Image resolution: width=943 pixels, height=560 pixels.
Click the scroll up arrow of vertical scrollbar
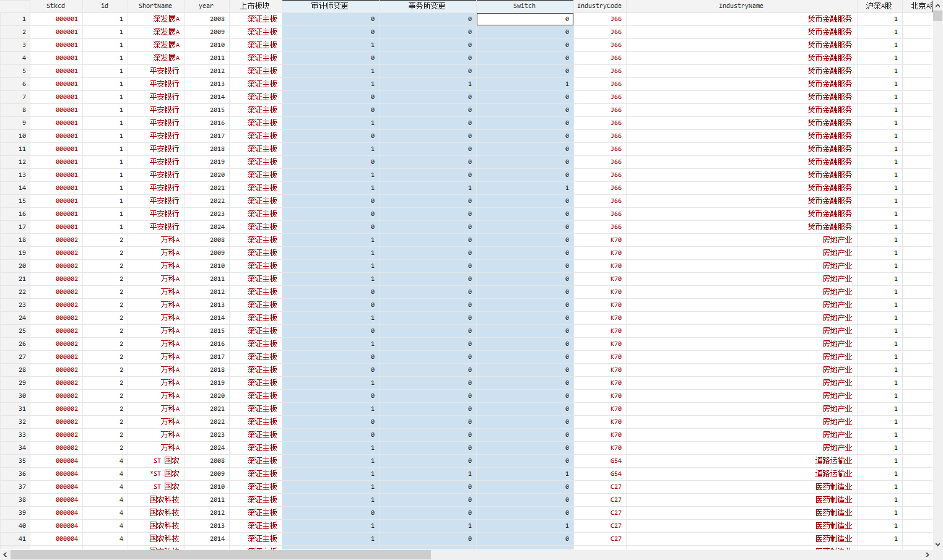[937, 6]
